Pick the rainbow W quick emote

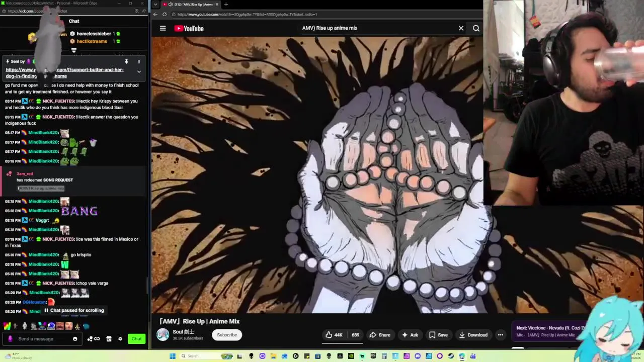7,326
